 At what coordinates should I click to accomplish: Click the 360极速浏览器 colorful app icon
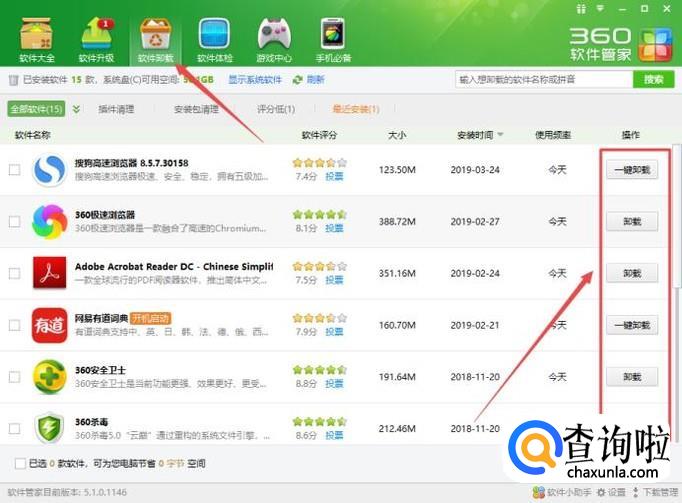50,221
